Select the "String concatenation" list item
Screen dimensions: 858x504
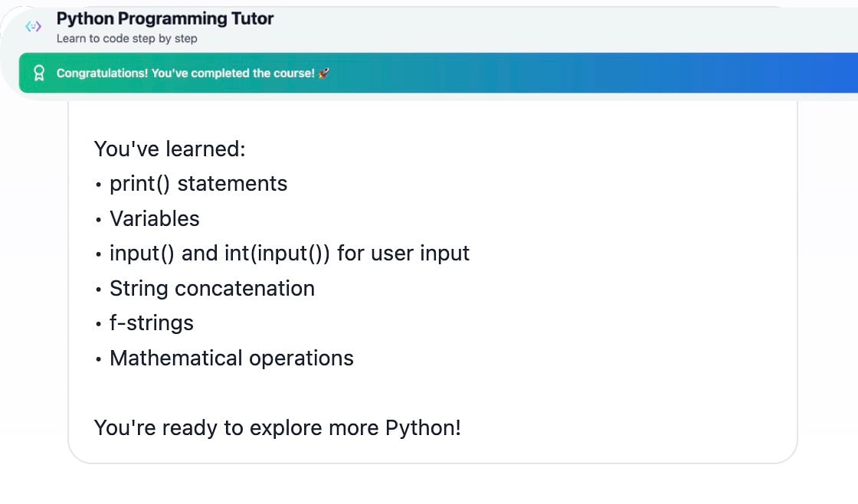coord(212,289)
